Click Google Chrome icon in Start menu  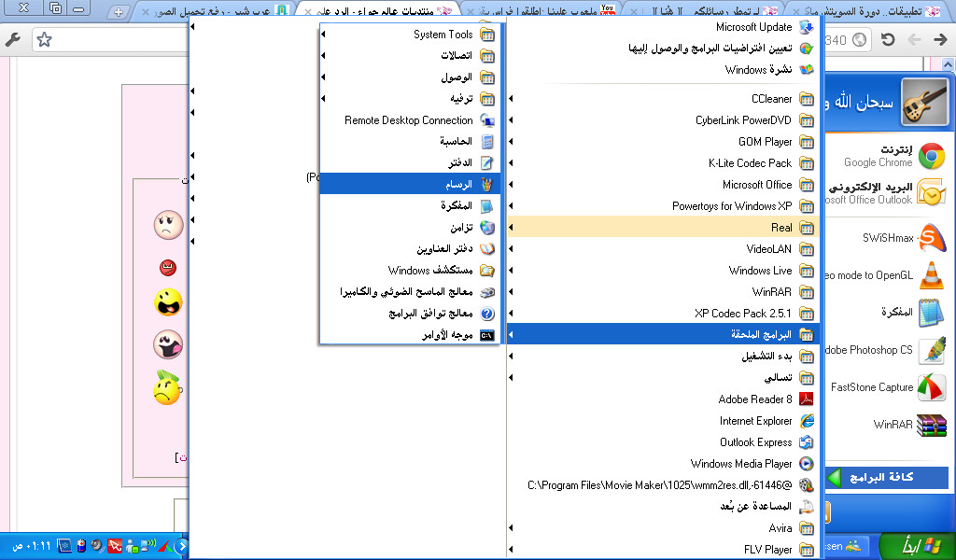click(931, 156)
